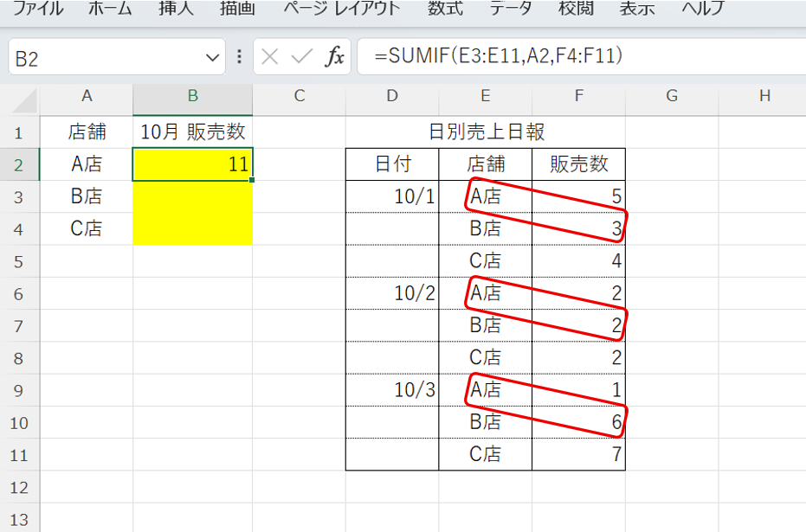The height and width of the screenshot is (532, 806).
Task: Select the yellow cell next to B店
Action: tap(193, 196)
